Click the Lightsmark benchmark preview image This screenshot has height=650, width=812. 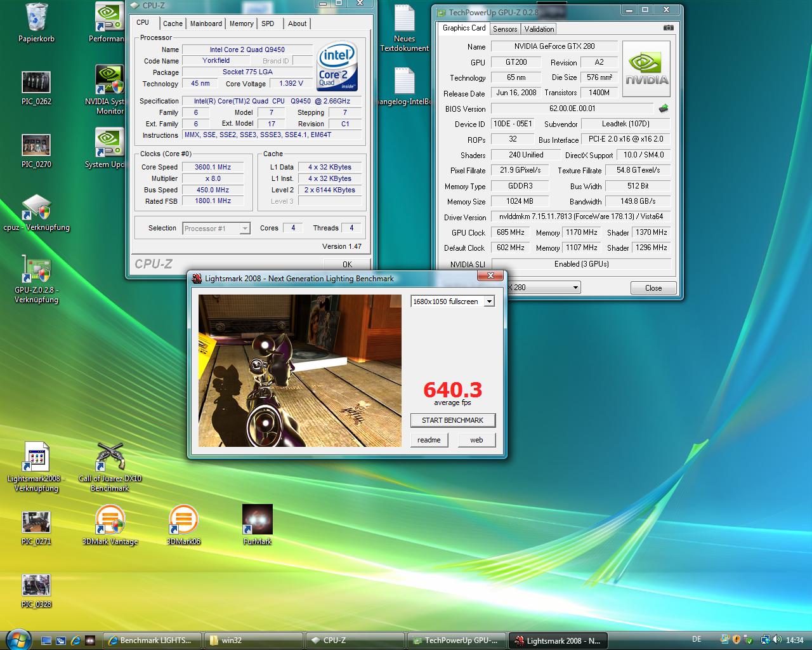(x=299, y=371)
